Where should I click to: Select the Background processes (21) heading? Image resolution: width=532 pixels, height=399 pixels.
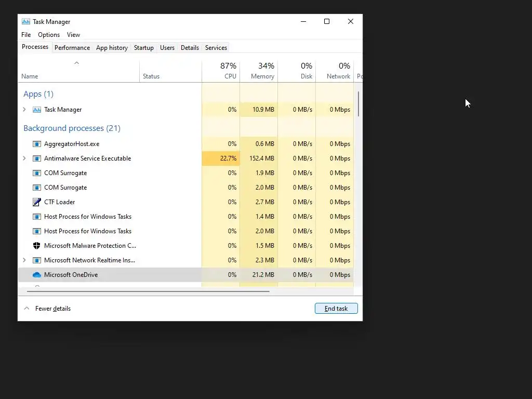click(x=72, y=128)
